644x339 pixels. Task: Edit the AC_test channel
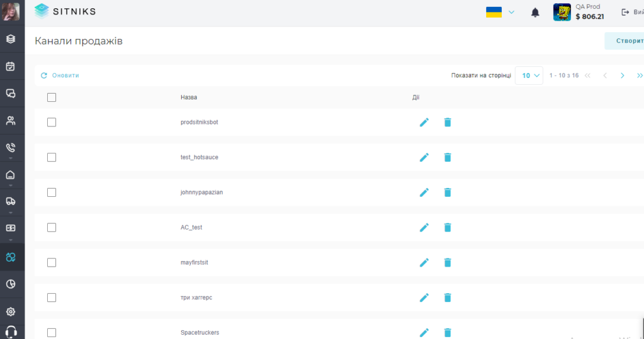click(424, 227)
